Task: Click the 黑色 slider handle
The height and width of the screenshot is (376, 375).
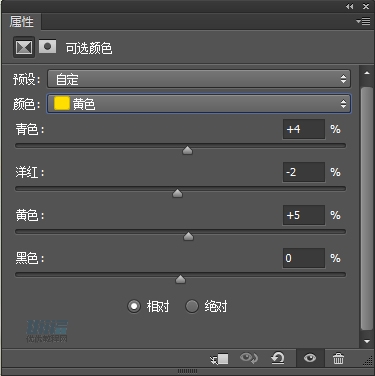Action: (180, 279)
